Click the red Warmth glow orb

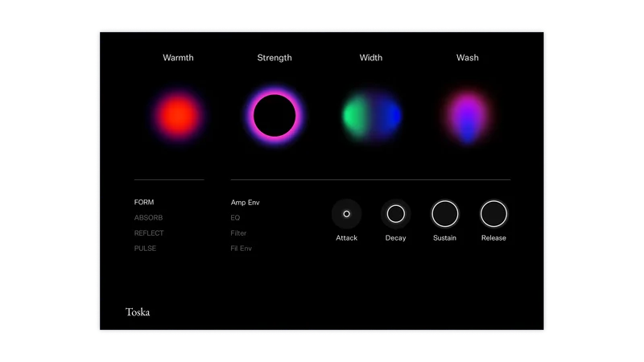point(178,116)
